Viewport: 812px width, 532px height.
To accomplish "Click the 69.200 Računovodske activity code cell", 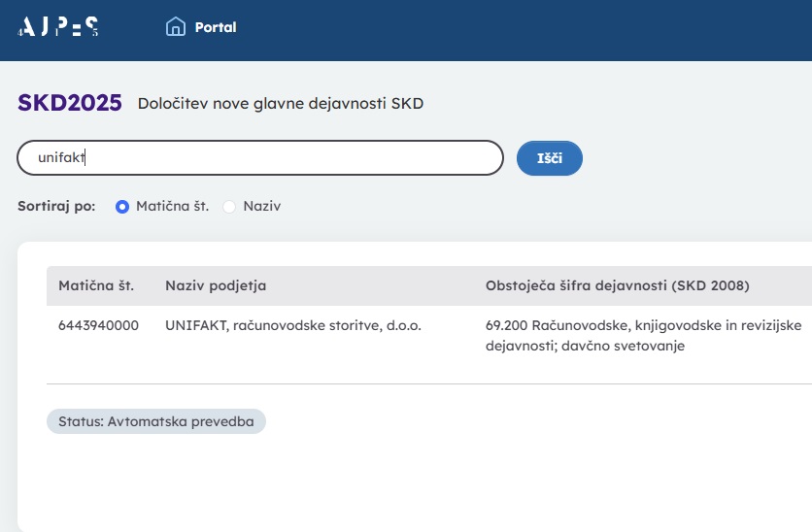I will (643, 335).
